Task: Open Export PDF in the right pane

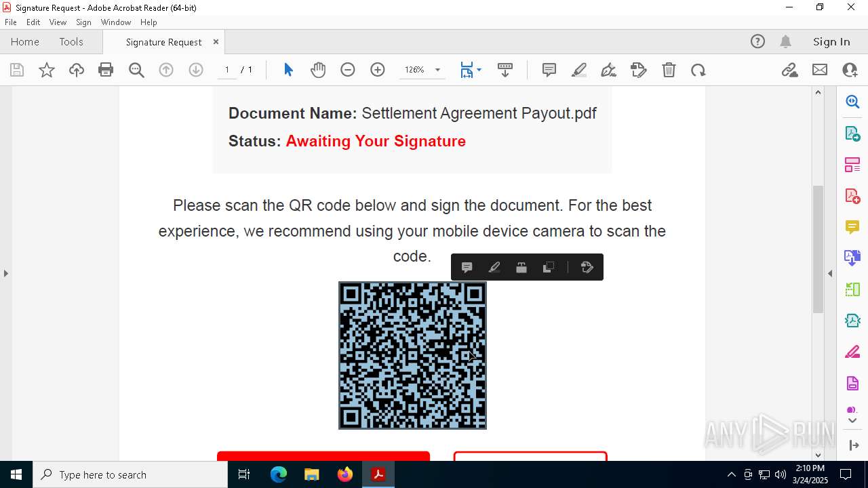Action: [x=852, y=133]
